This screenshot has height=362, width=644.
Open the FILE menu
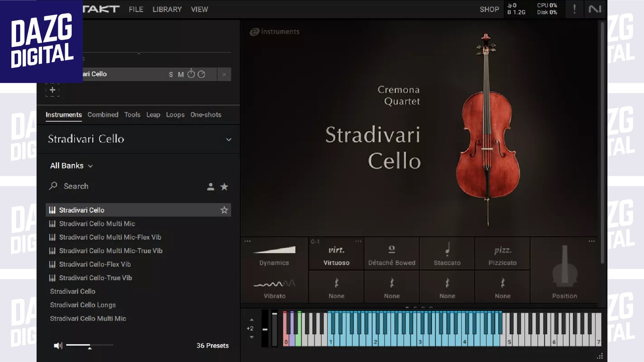136,9
